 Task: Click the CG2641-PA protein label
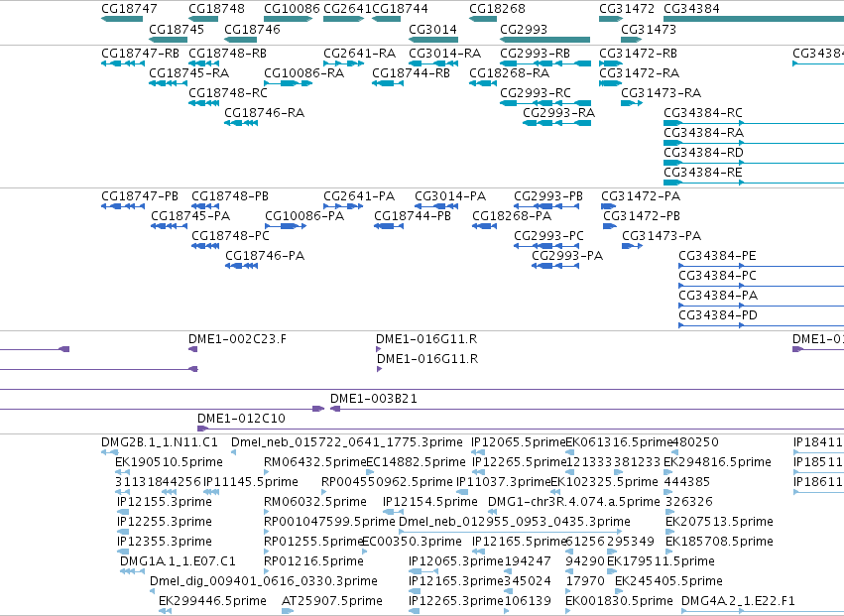(359, 196)
